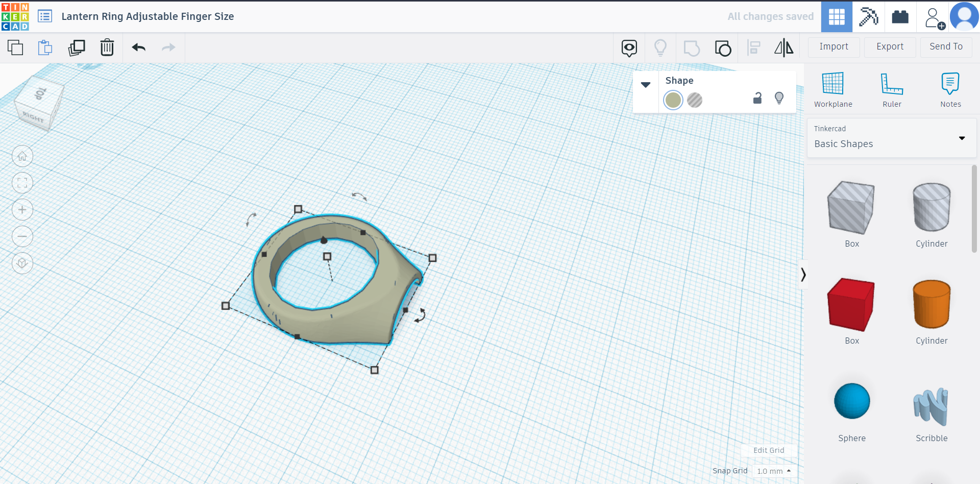The width and height of the screenshot is (980, 484).
Task: Open the Blocks pickaxe mode
Action: click(x=868, y=17)
